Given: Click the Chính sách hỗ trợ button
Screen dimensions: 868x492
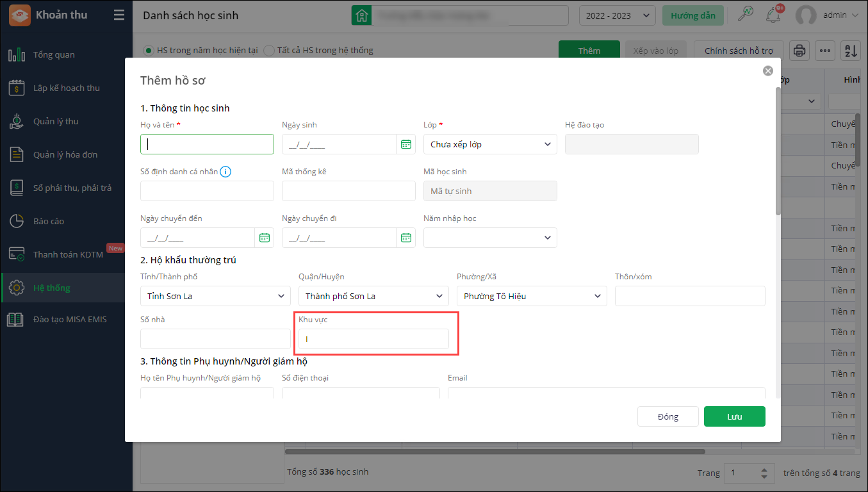Looking at the screenshot, I should 739,51.
